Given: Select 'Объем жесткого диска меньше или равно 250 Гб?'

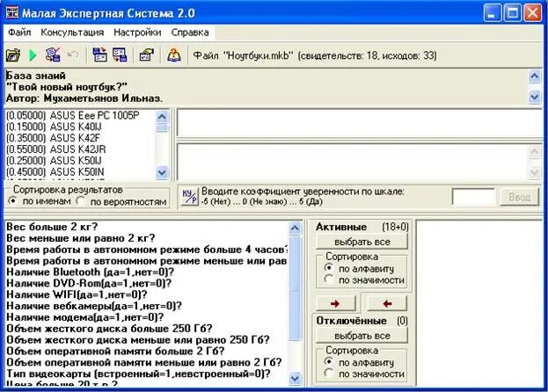Looking at the screenshot, I should [x=138, y=339].
